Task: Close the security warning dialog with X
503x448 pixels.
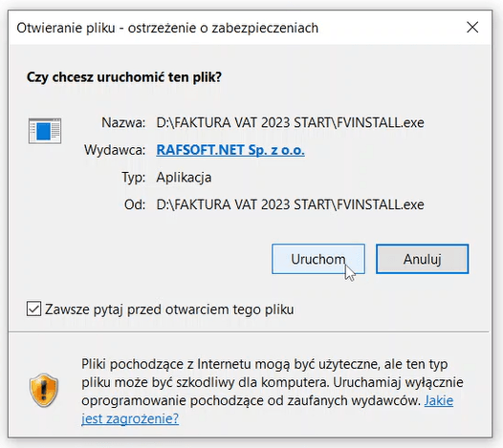Action: point(472,28)
